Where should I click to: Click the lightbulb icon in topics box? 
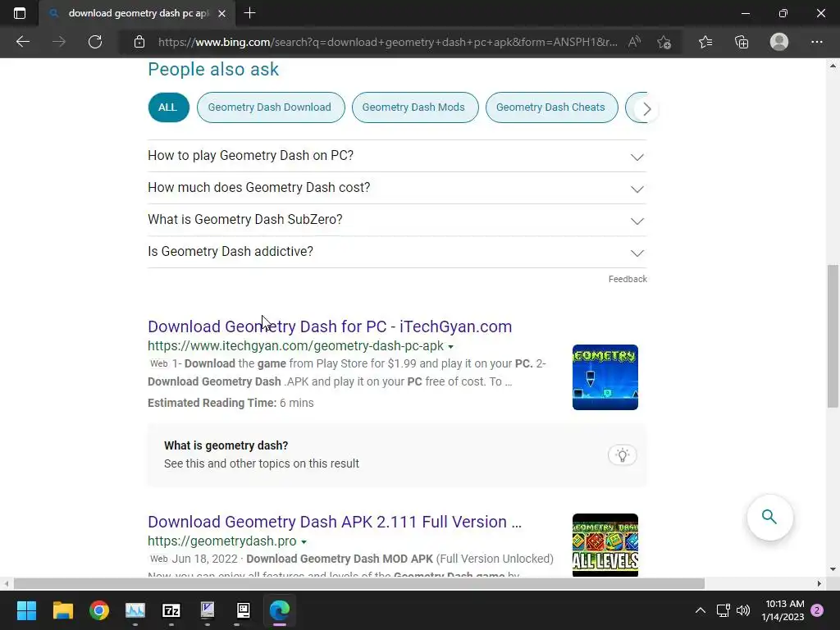622,455
